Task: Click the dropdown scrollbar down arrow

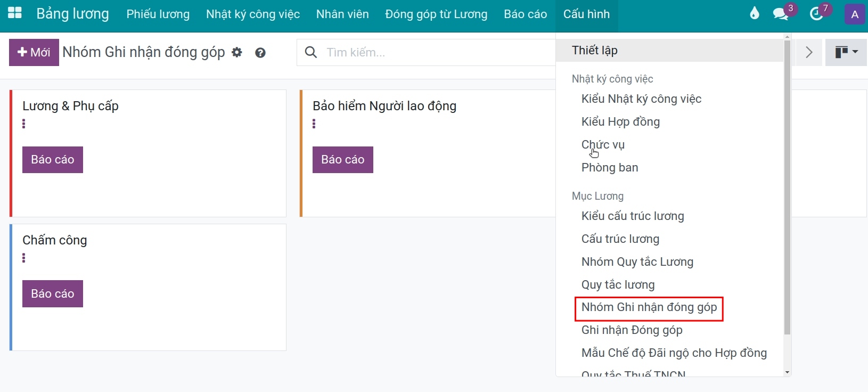Action: click(x=787, y=372)
